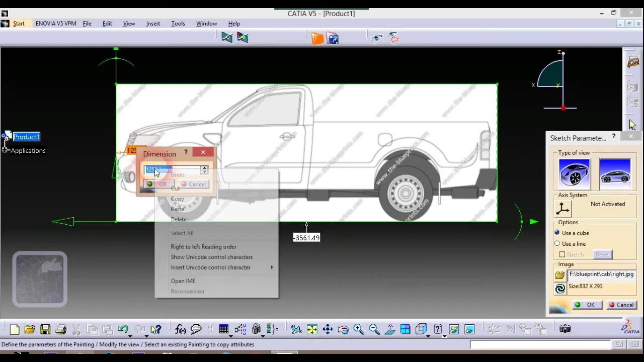
Task: Click the image file path field
Action: [602, 275]
